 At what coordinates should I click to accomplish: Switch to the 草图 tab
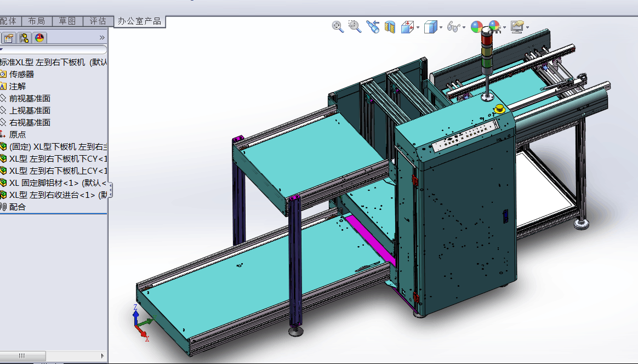coord(67,21)
